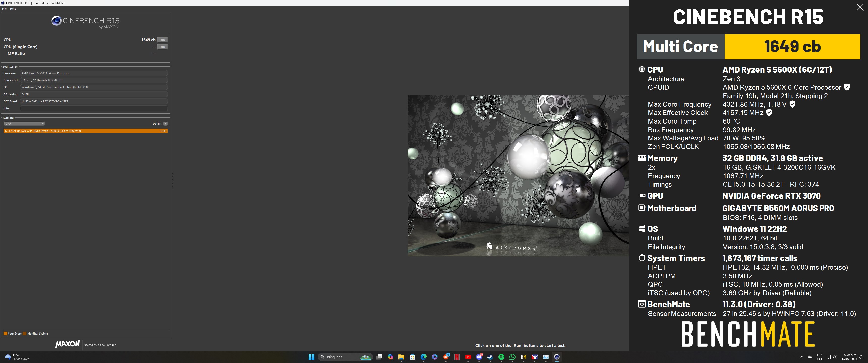The width and height of the screenshot is (868, 363).
Task: Open OneDrive tray icon
Action: pos(810,357)
